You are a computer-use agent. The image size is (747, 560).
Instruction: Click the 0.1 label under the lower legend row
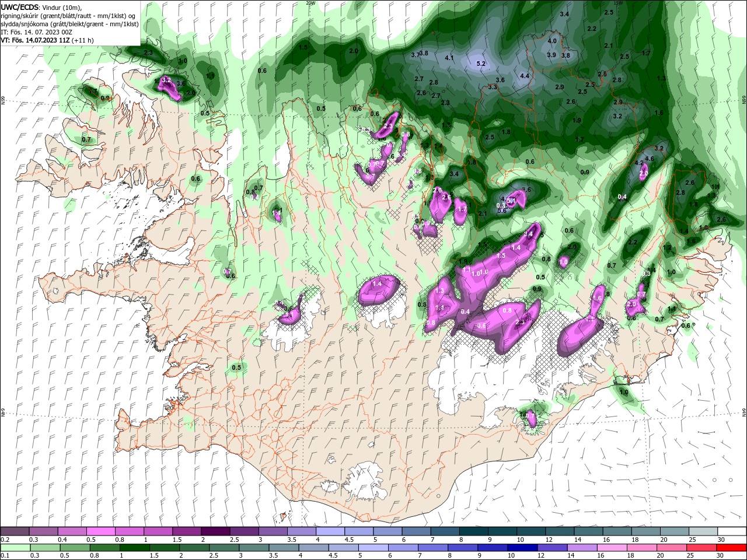5,556
